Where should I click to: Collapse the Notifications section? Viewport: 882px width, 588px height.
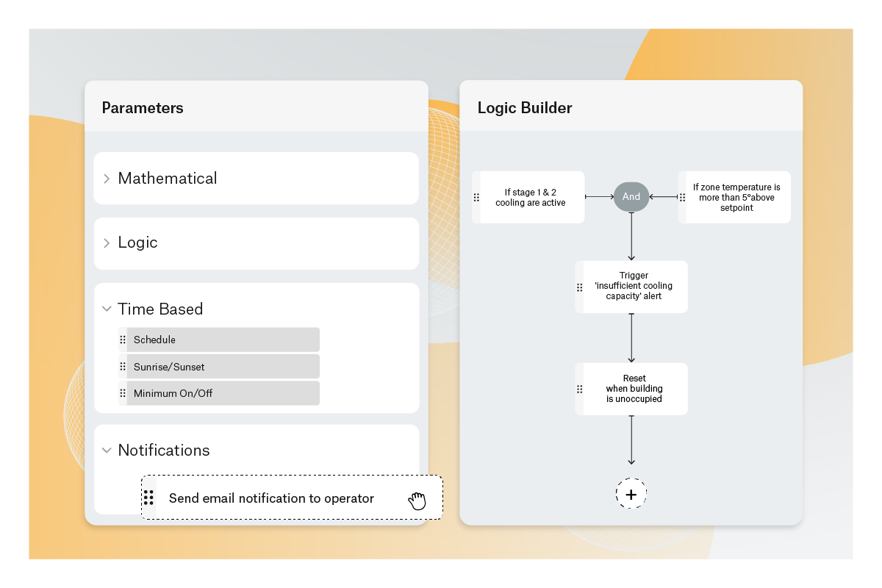[x=107, y=451]
